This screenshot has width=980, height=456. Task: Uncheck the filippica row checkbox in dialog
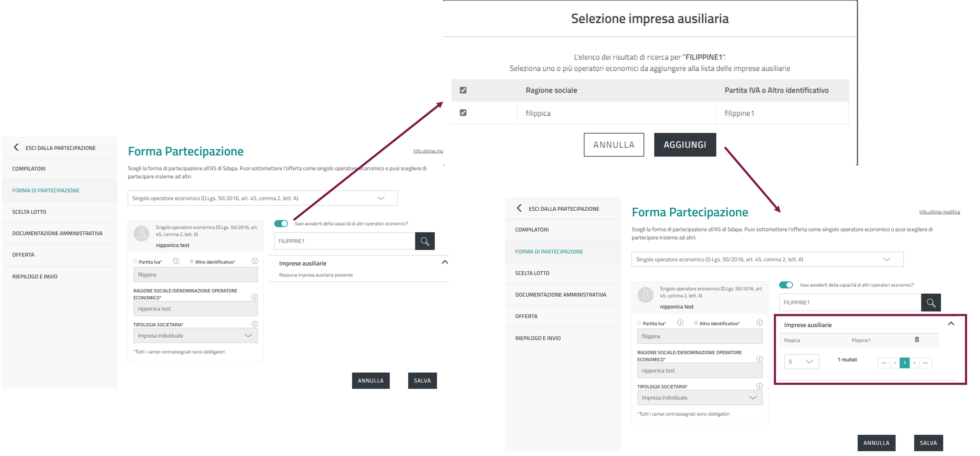pos(463,113)
